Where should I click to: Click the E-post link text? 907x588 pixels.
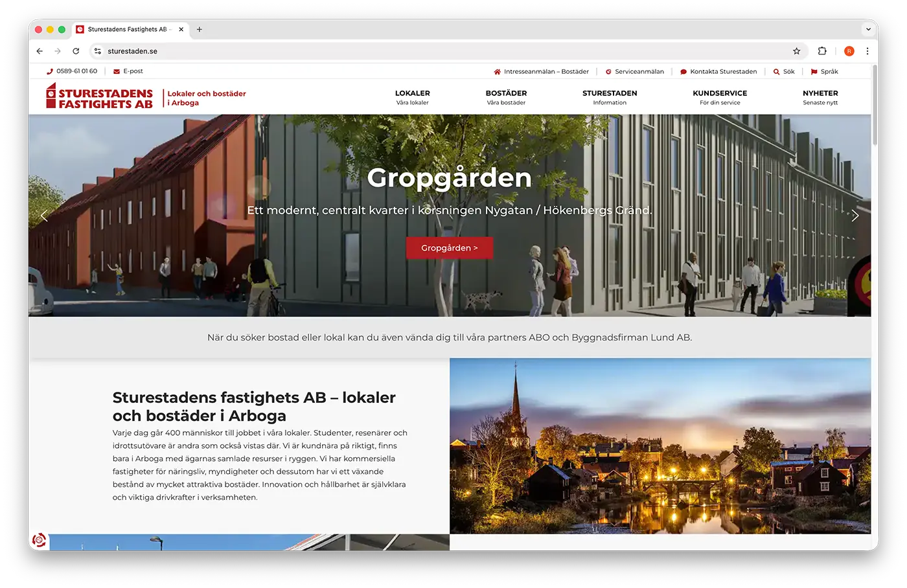pos(133,71)
